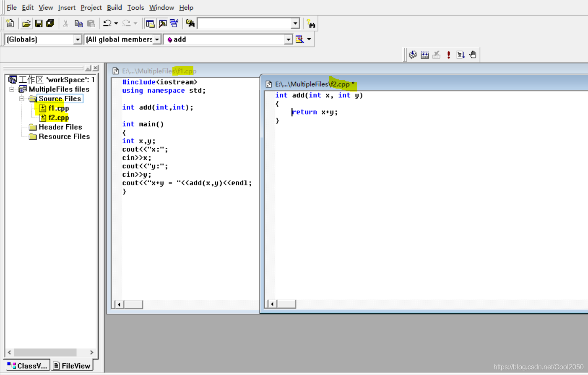588x375 pixels.
Task: Click the workspace panel dock toggle button
Action: [x=88, y=68]
